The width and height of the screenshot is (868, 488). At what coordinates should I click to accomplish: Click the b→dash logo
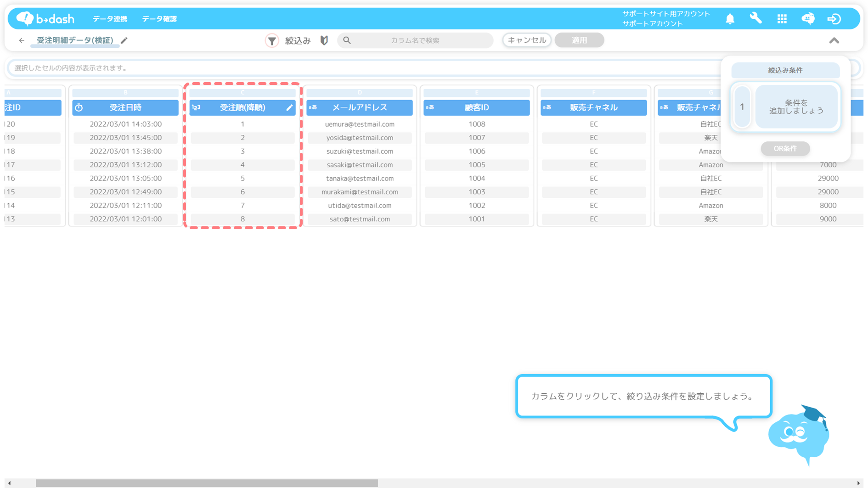point(45,18)
